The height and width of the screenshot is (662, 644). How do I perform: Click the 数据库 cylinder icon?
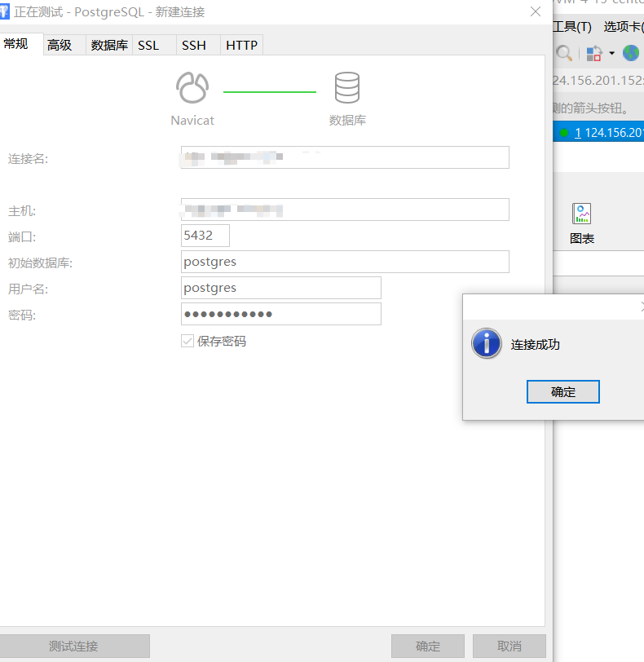[347, 87]
